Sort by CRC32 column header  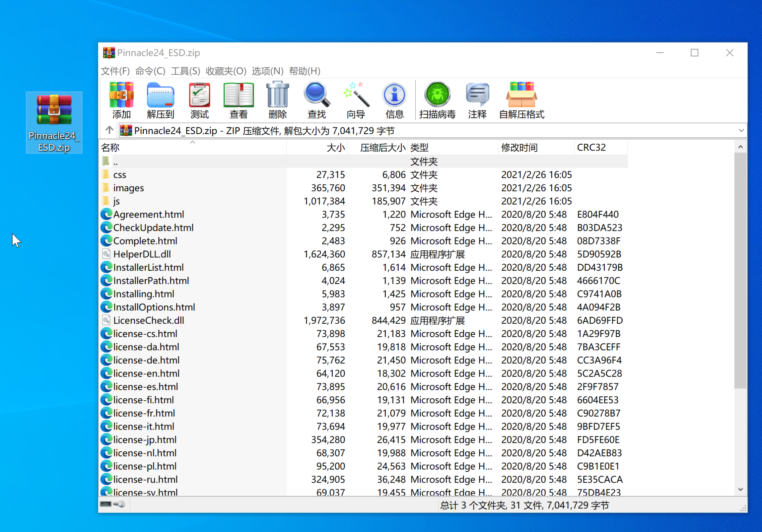tap(601, 147)
